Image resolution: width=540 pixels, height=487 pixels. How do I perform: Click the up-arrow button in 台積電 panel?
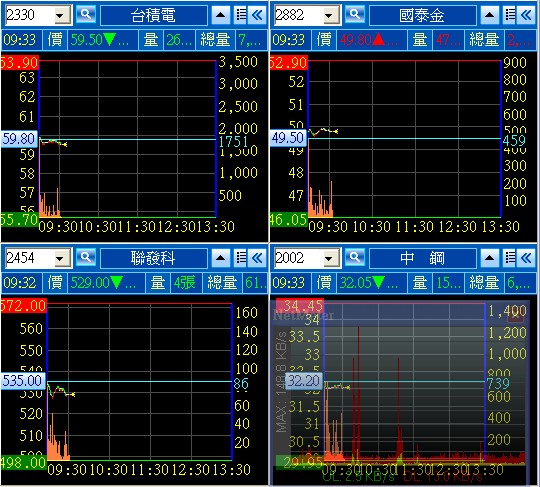221,15
